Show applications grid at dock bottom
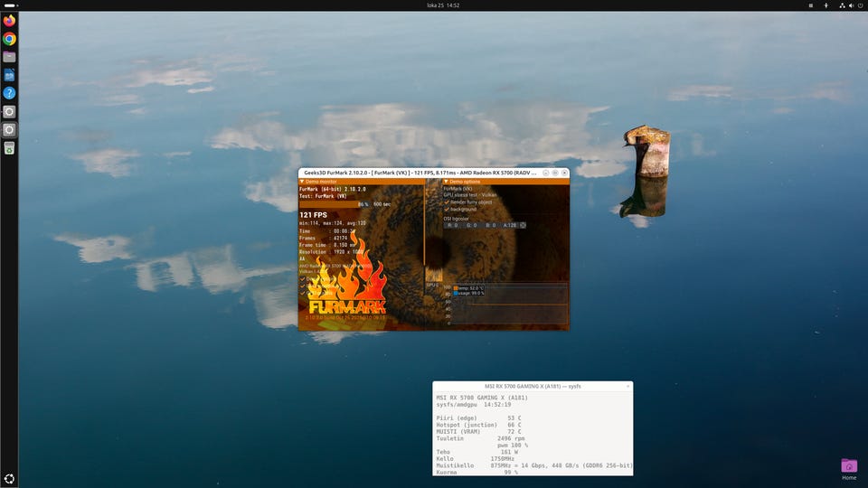This screenshot has height=488, width=868. tap(9, 479)
